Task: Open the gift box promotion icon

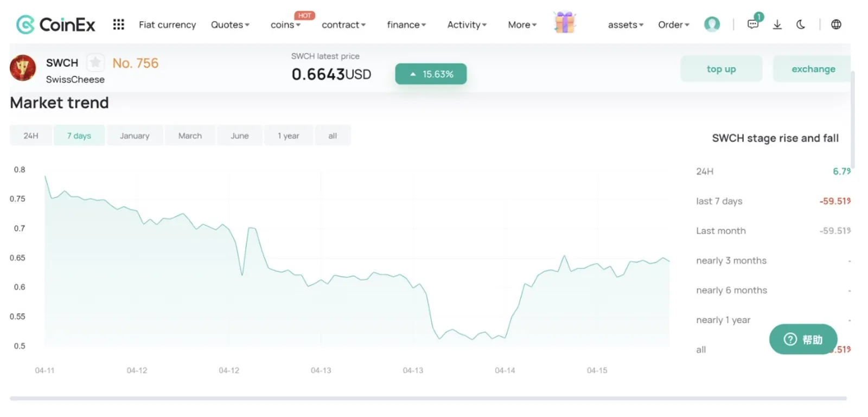Action: click(x=565, y=23)
